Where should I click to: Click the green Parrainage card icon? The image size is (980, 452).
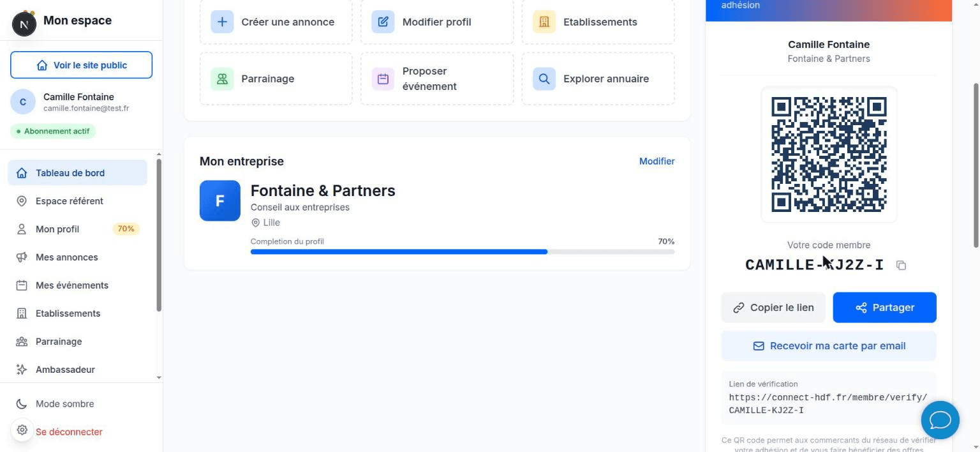point(222,79)
